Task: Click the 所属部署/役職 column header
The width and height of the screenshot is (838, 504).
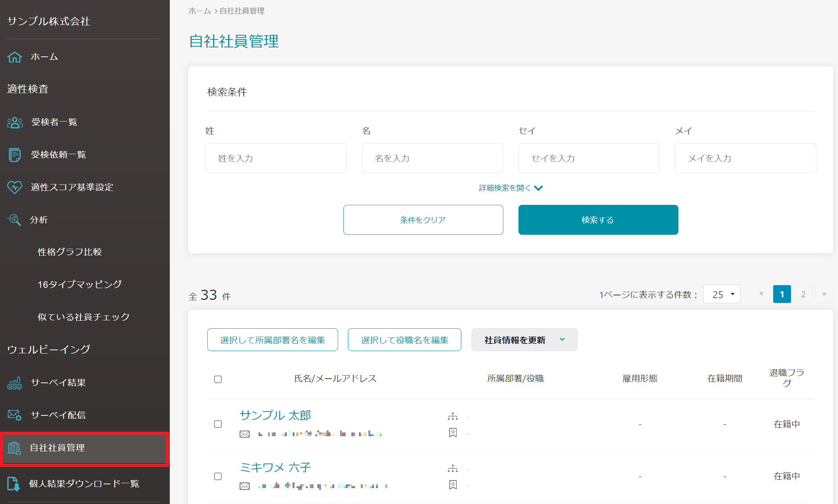Action: click(515, 378)
